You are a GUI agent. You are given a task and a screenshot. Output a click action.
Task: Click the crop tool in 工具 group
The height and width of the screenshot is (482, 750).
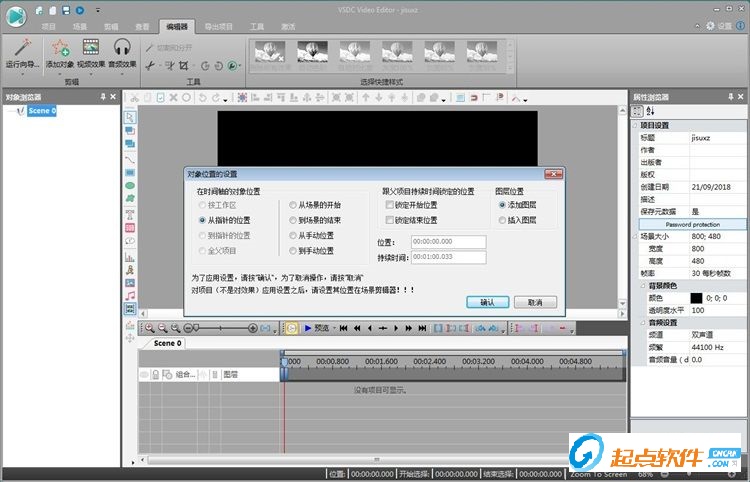(184, 66)
